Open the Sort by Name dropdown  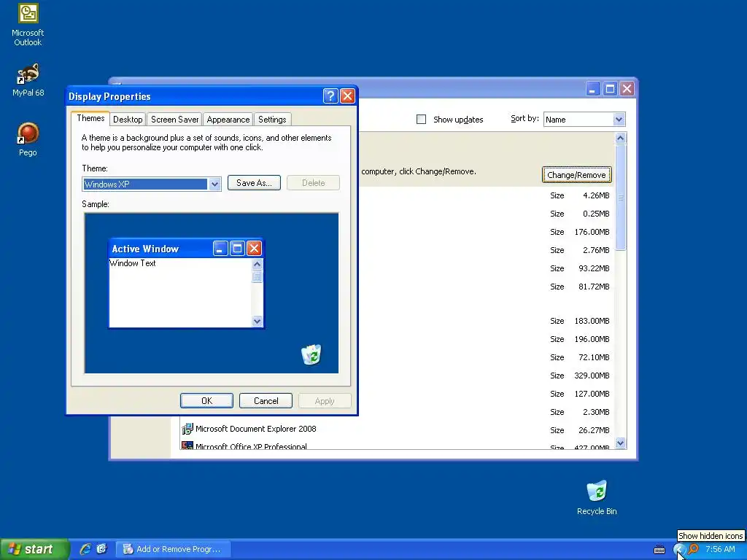tap(584, 120)
